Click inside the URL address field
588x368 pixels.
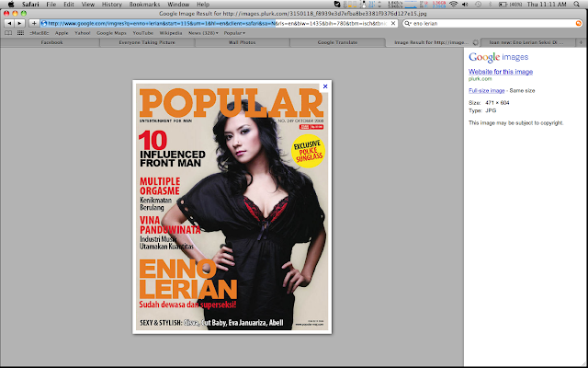(x=218, y=23)
